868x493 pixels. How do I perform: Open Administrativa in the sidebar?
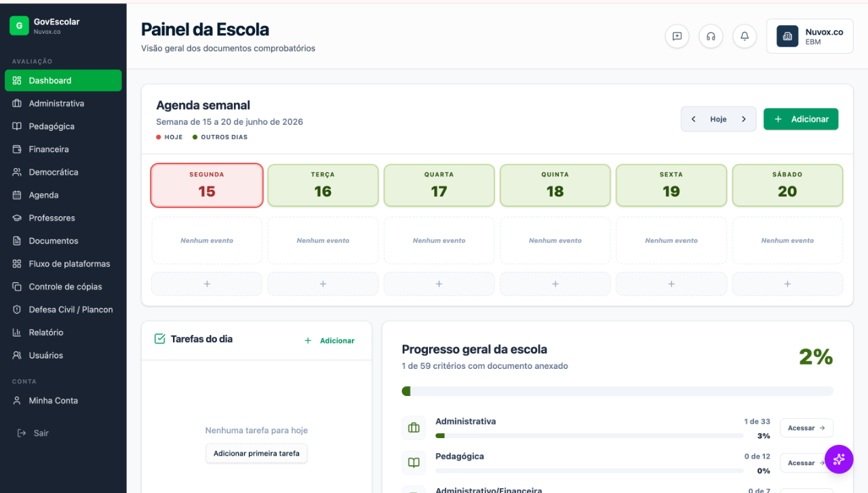63,104
